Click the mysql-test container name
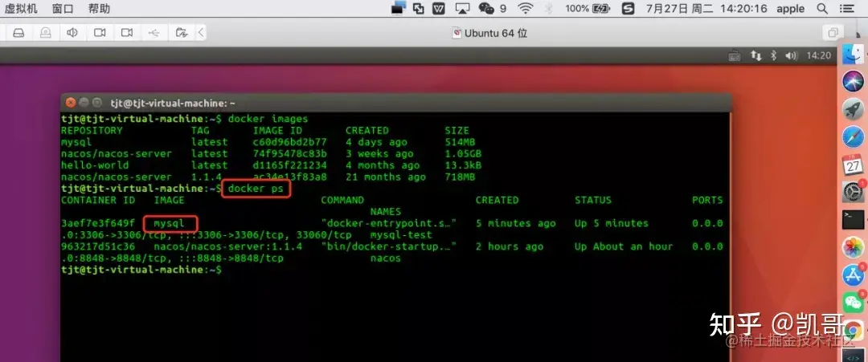The image size is (868, 362). click(401, 235)
